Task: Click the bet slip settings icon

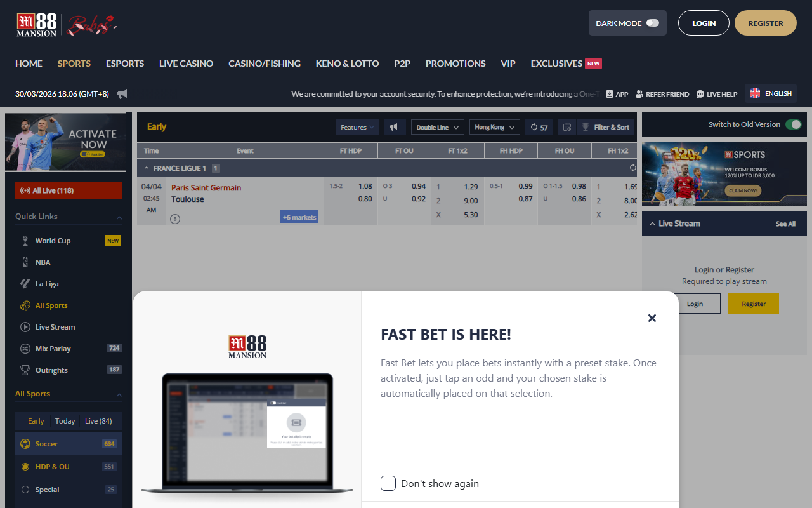Action: tap(567, 127)
